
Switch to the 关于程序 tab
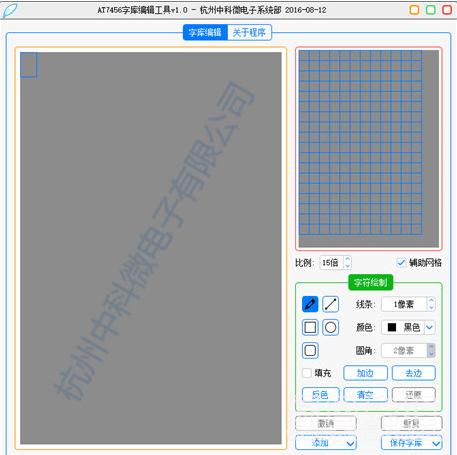click(249, 32)
